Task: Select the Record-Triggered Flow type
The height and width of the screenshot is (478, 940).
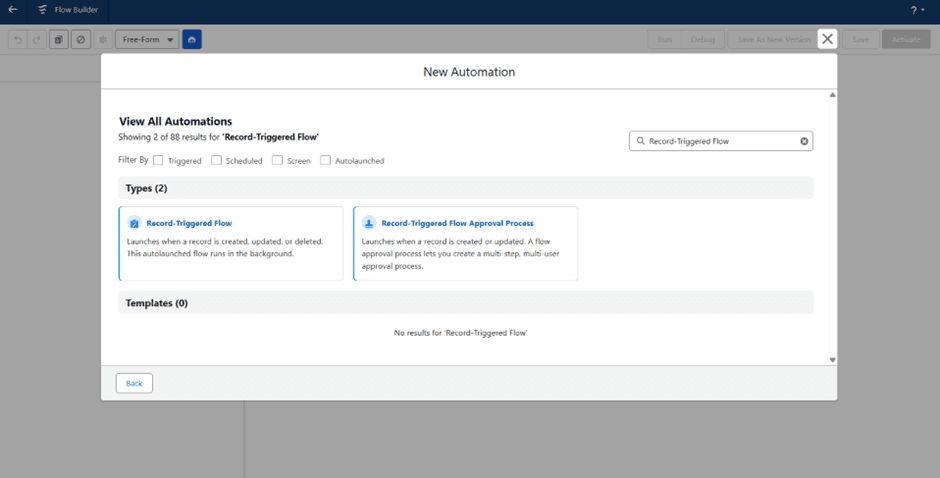Action: tap(231, 243)
